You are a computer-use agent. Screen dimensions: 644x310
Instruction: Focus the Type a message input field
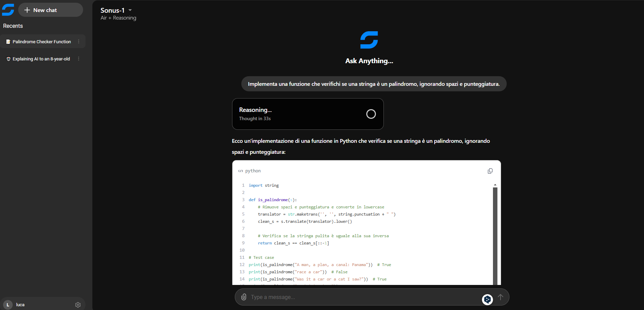pyautogui.click(x=364, y=297)
